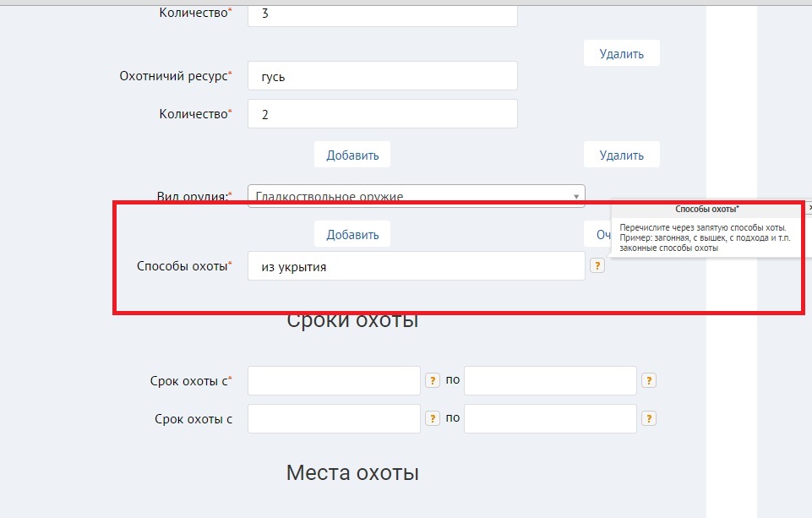The width and height of the screenshot is (812, 518).
Task: Click Удалить button above the гусь resource
Action: tap(621, 53)
